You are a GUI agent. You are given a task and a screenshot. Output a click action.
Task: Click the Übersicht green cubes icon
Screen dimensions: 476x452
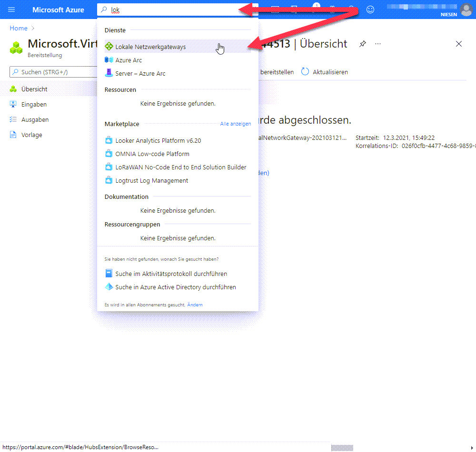pyautogui.click(x=13, y=89)
